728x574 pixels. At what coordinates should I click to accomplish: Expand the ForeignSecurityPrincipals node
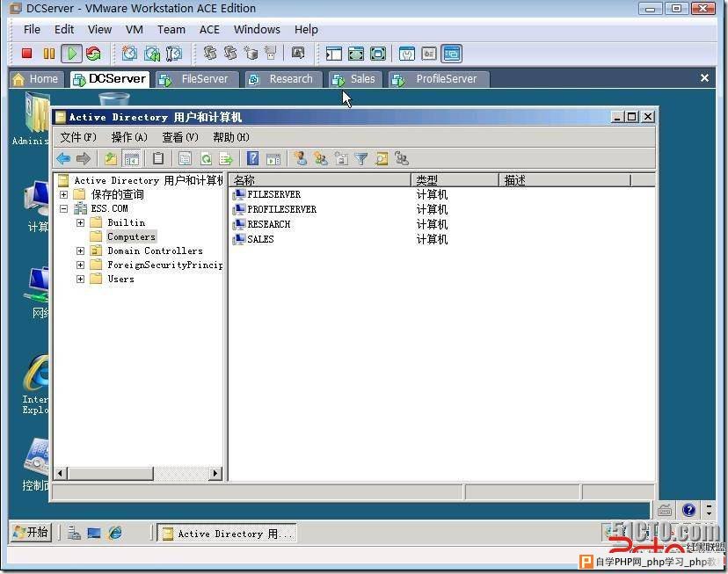point(80,265)
